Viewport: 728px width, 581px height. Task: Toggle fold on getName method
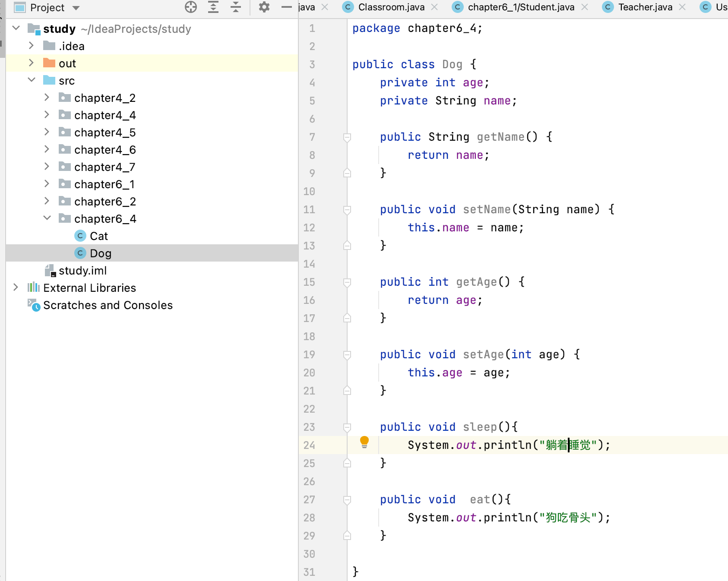347,137
